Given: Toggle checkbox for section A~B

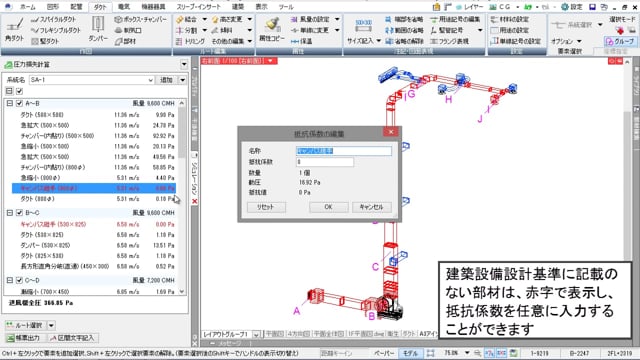Looking at the screenshot, I should coord(19,104).
